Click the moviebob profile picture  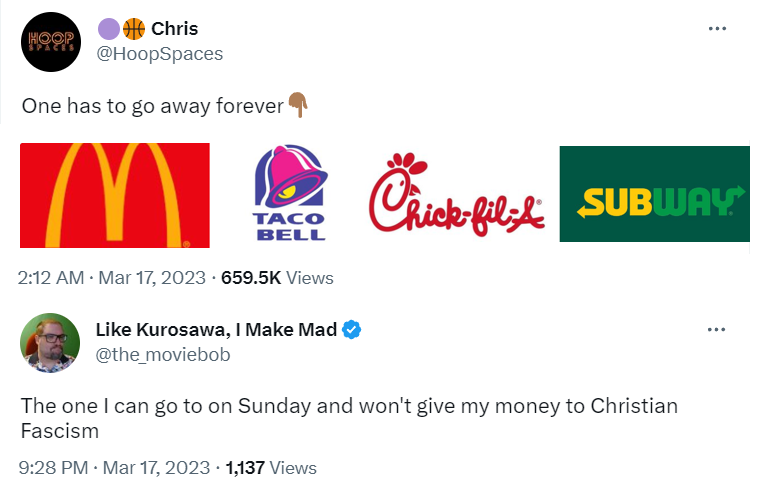coord(49,342)
